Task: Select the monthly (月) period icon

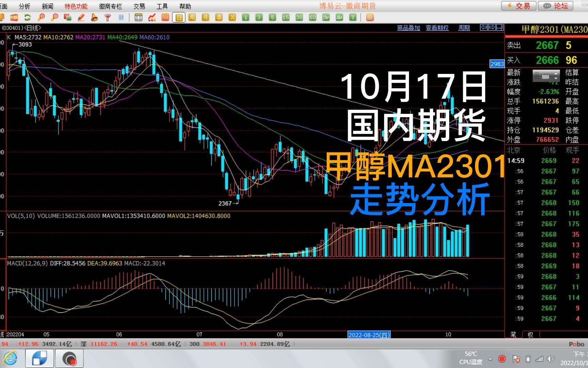Action: pyautogui.click(x=206, y=17)
